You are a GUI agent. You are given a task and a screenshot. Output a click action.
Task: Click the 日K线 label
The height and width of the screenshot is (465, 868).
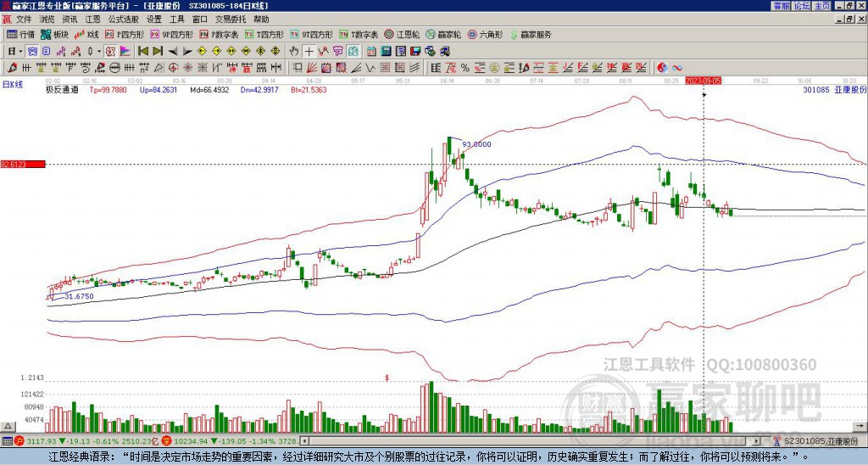13,84
